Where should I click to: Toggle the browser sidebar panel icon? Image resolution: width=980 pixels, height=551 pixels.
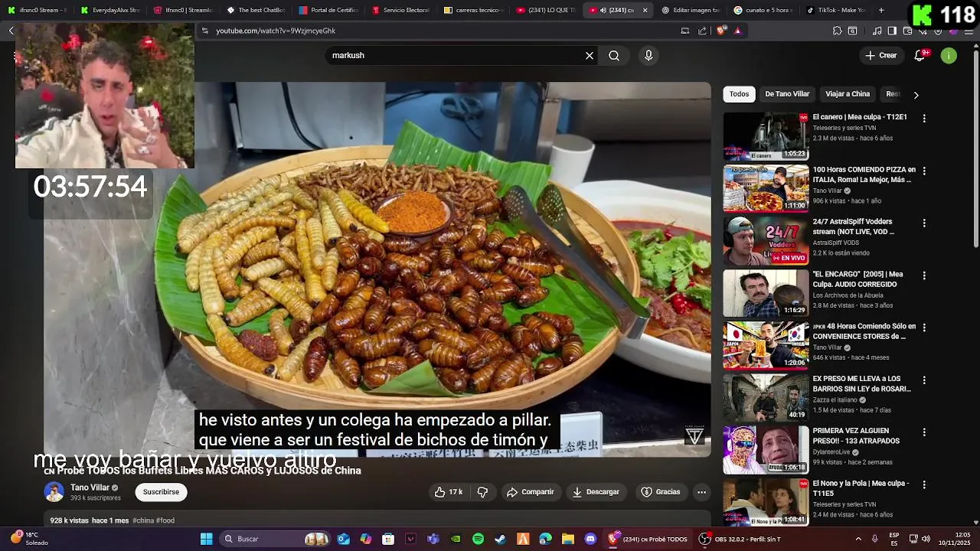coord(892,31)
